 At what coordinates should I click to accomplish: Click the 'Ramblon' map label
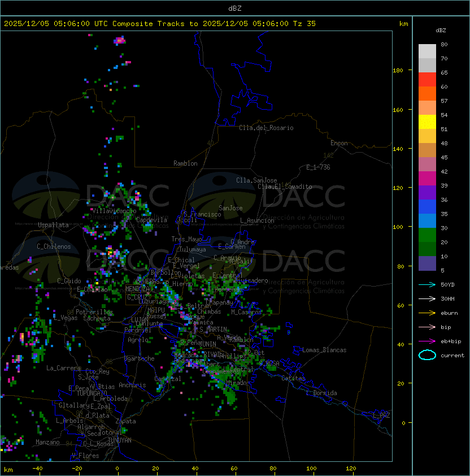(x=185, y=163)
